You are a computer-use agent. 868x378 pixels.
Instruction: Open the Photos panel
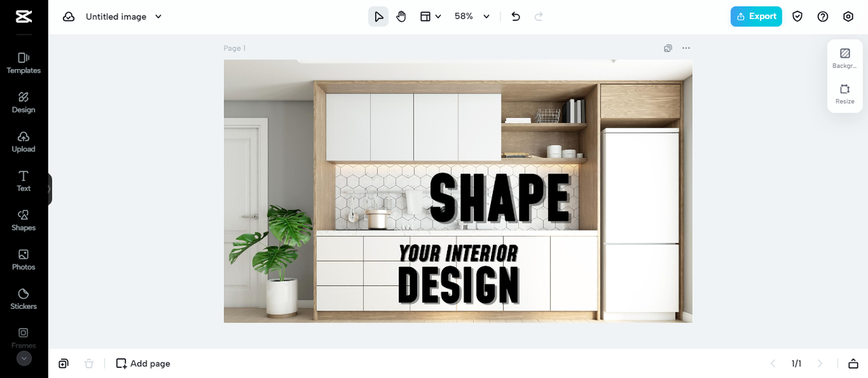coord(24,259)
